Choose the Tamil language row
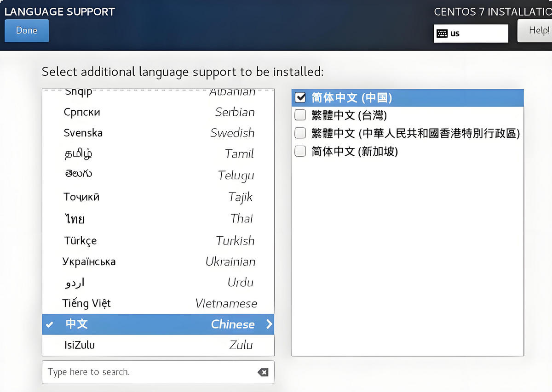 click(x=158, y=154)
